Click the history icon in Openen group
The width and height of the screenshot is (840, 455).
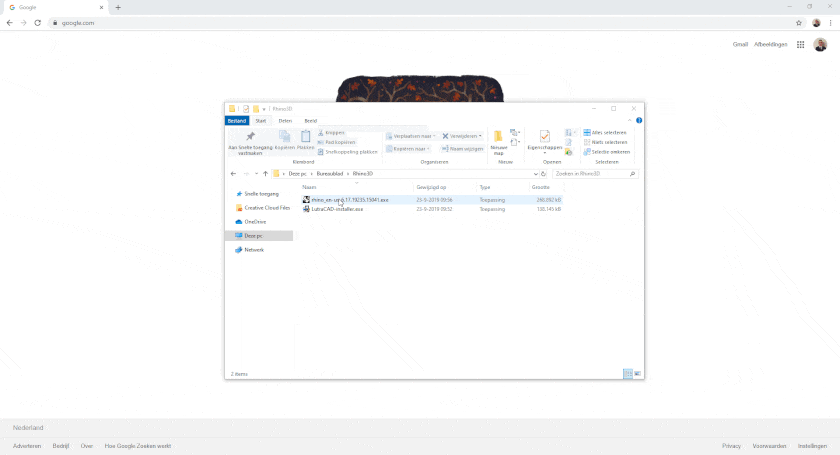point(568,152)
